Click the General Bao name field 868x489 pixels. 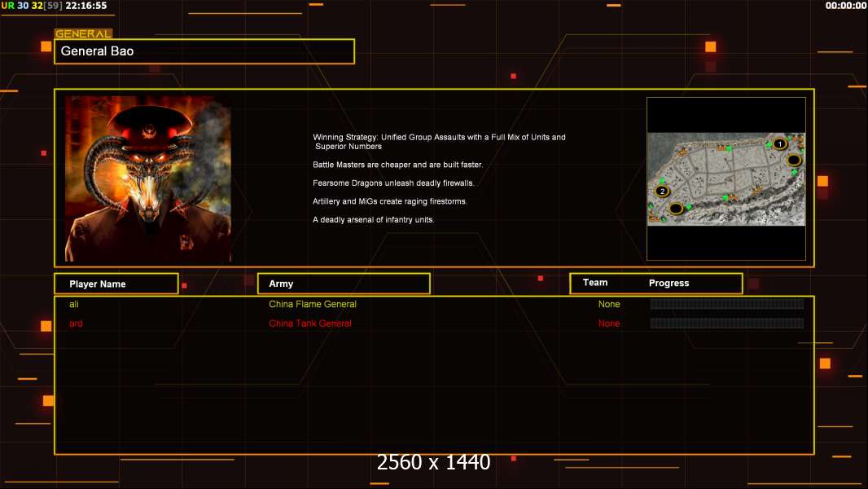(204, 51)
